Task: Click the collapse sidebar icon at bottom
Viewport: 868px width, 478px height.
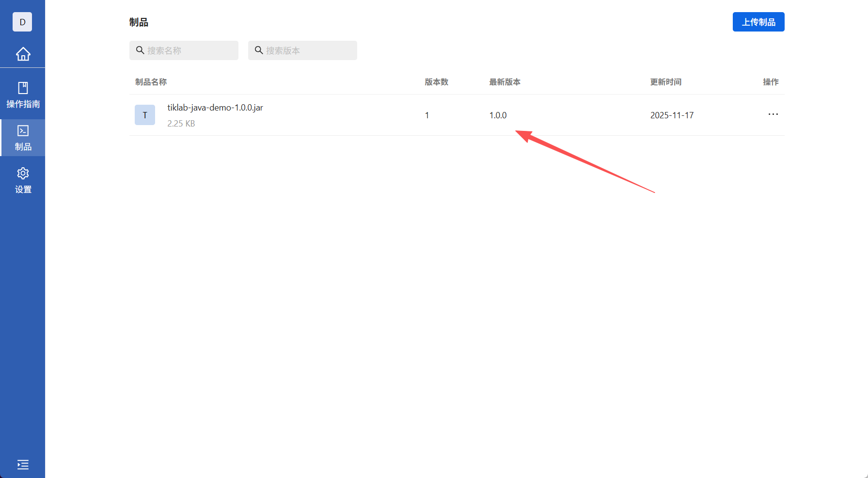Action: click(x=23, y=464)
